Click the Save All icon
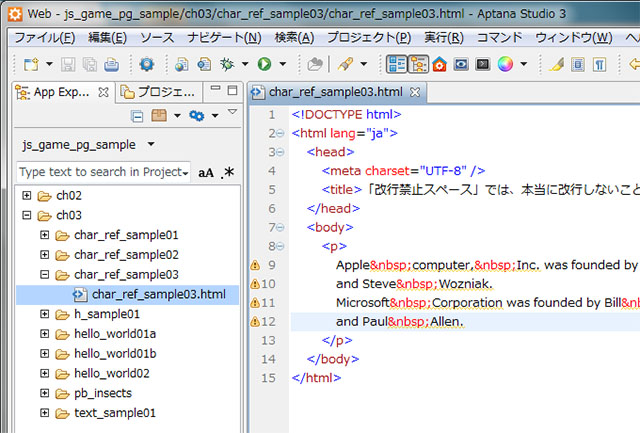The width and height of the screenshot is (640, 433). point(90,64)
